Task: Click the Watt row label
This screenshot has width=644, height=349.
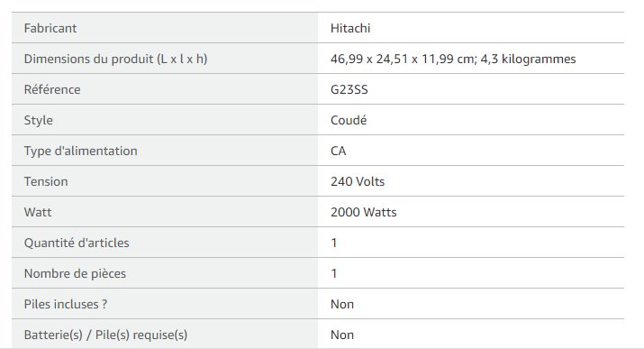Action: pos(38,212)
